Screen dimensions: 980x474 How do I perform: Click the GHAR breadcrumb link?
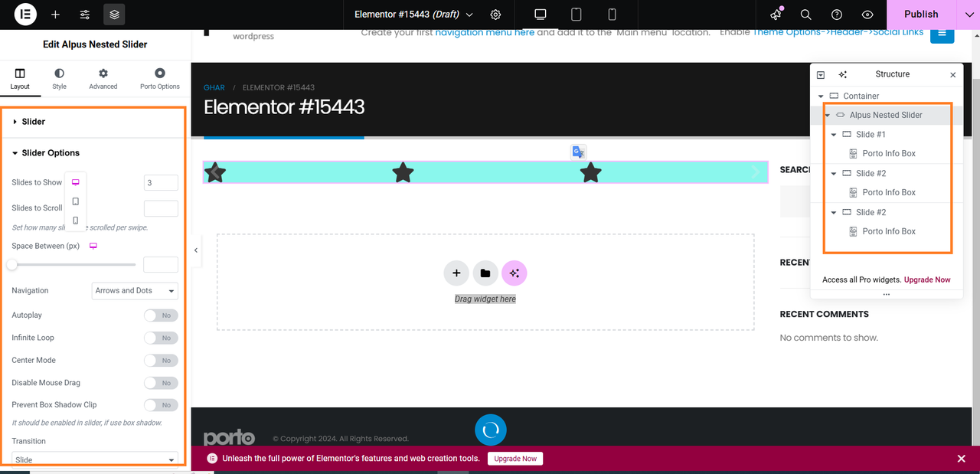tap(214, 88)
